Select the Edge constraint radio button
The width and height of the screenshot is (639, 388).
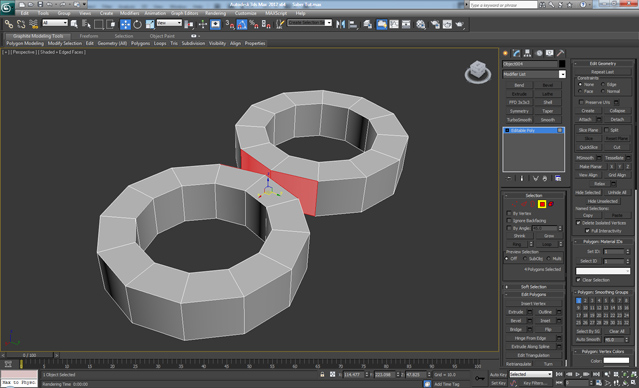click(x=603, y=84)
